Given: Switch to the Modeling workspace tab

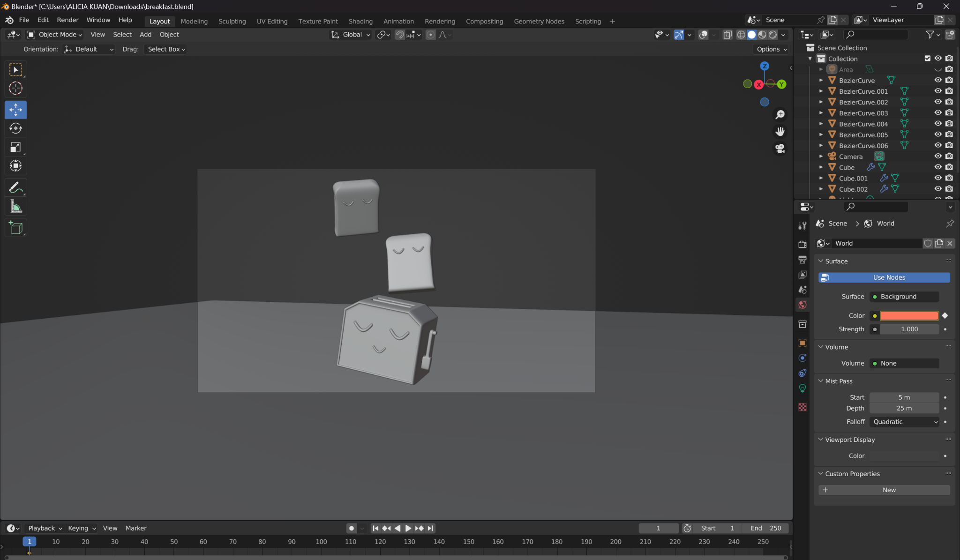Looking at the screenshot, I should click(x=194, y=22).
